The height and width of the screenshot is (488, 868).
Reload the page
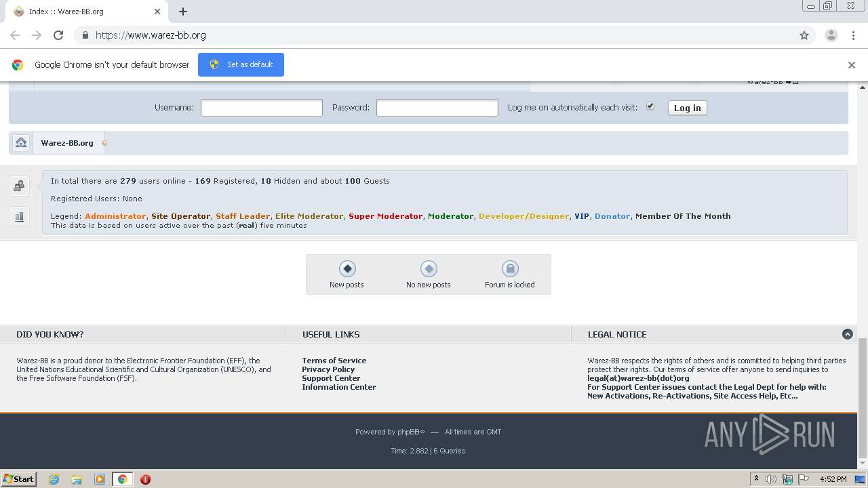pyautogui.click(x=58, y=35)
